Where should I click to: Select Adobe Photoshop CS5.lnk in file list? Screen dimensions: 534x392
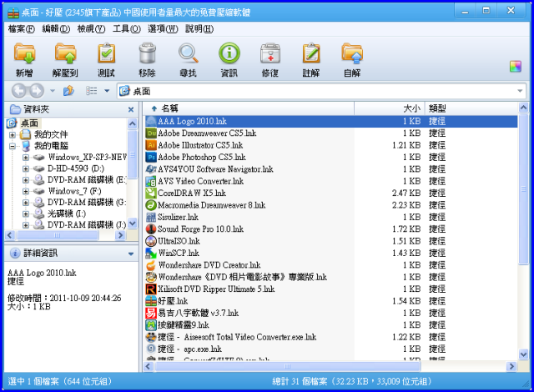pos(201,157)
